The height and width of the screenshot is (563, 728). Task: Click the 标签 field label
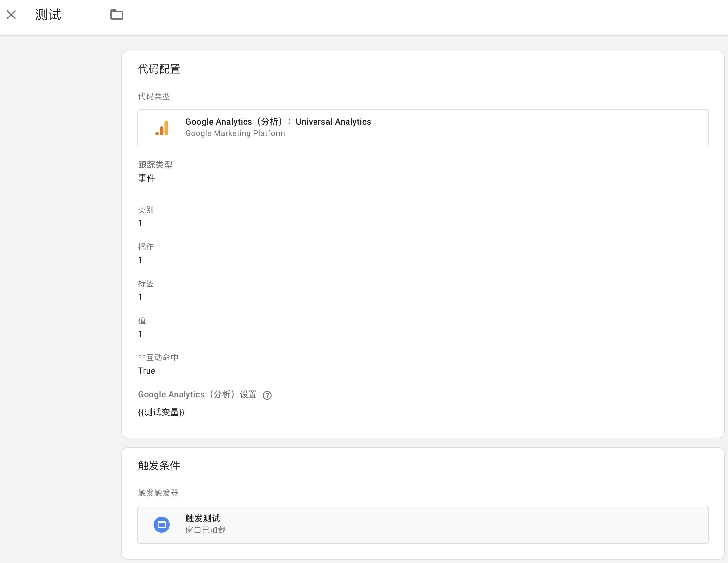[146, 284]
